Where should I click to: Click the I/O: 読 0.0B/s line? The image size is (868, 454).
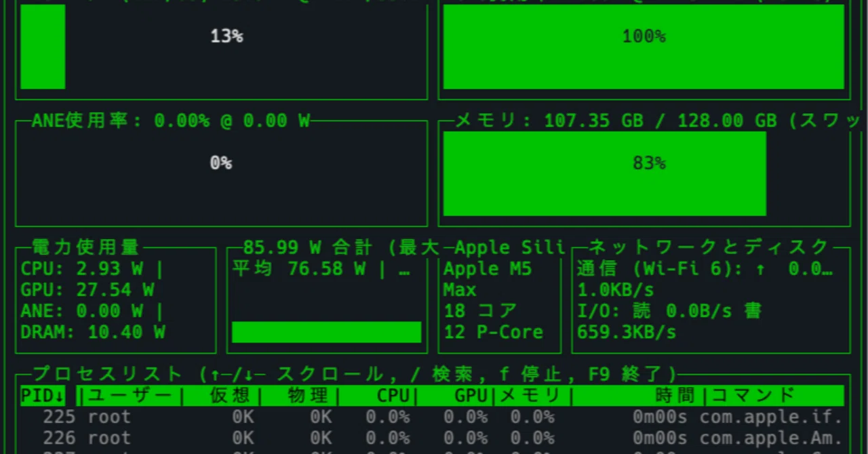(669, 311)
